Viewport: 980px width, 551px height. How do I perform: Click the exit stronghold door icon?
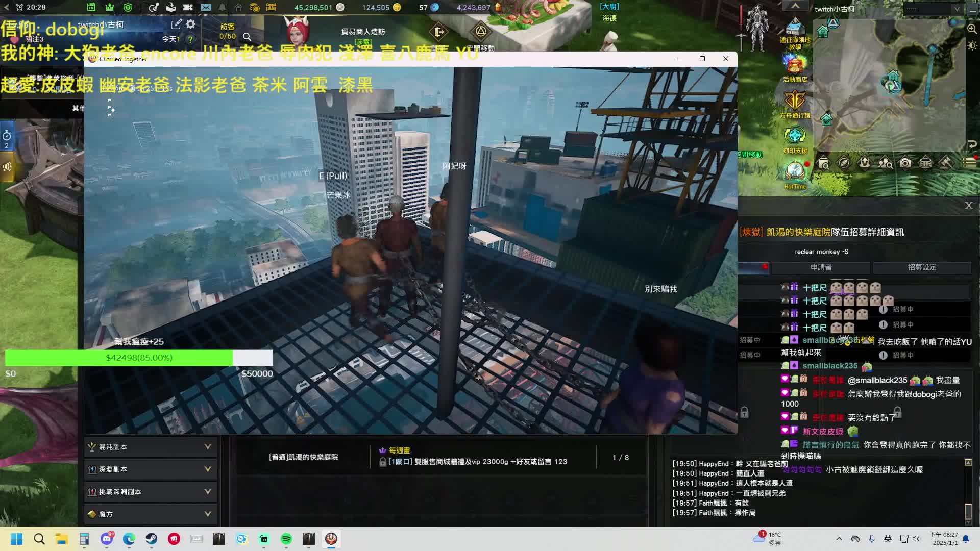coord(439,32)
